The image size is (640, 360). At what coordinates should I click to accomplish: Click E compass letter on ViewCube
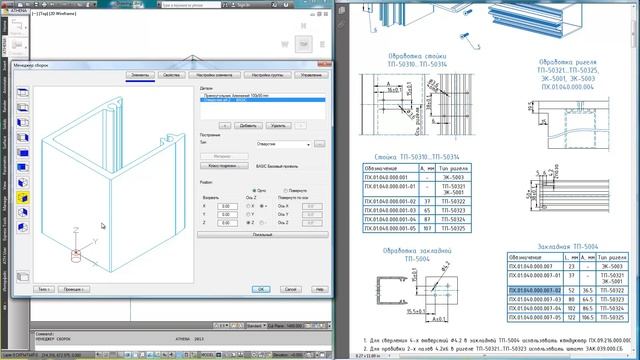click(322, 44)
